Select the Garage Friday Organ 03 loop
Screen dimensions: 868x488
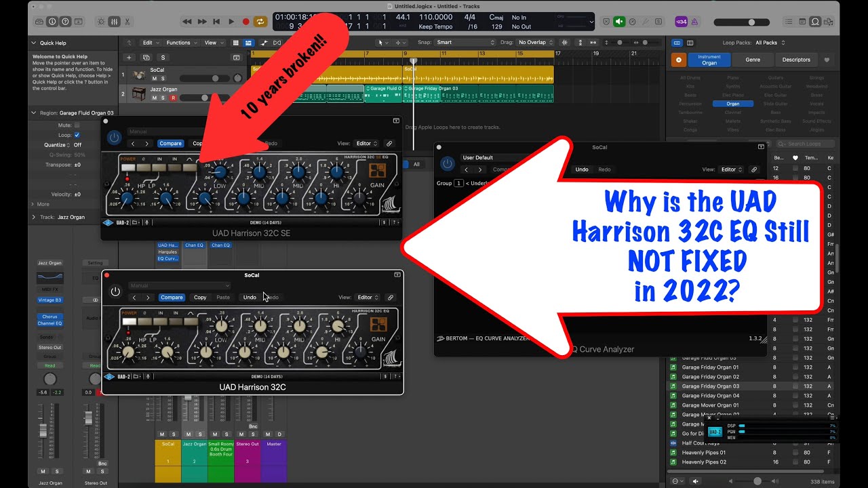click(x=711, y=386)
